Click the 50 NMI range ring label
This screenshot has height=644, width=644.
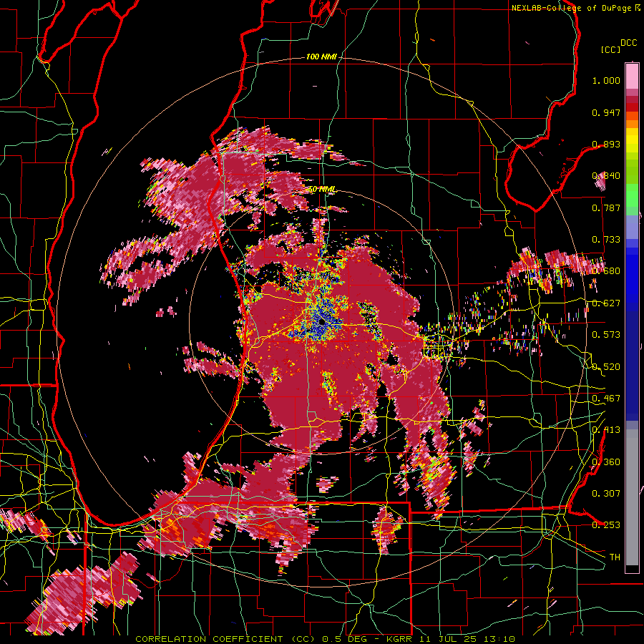(321, 190)
